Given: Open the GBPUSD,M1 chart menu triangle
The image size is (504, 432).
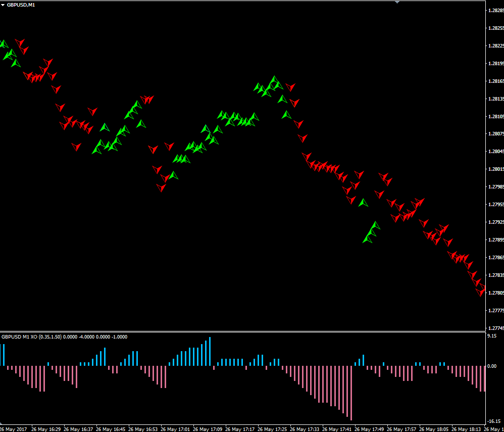Looking at the screenshot, I should point(3,5).
